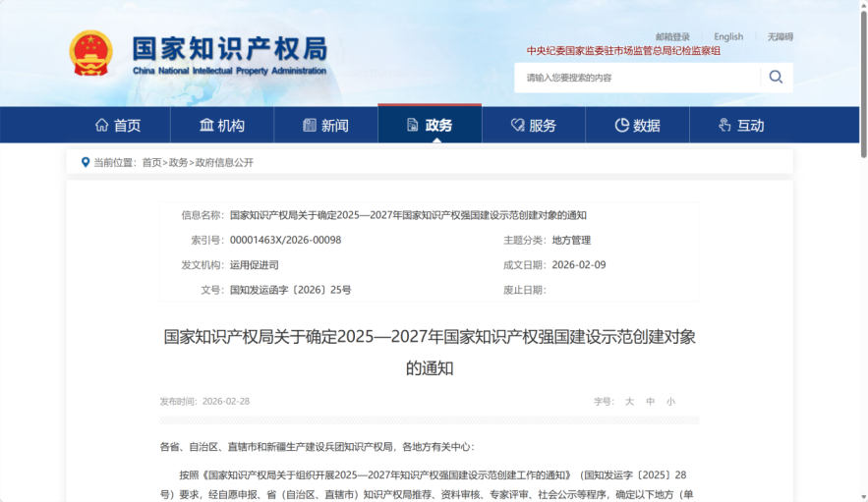Click 政府信息公开 in the breadcrumb
Viewport: 868px width, 502px height.
click(x=224, y=163)
